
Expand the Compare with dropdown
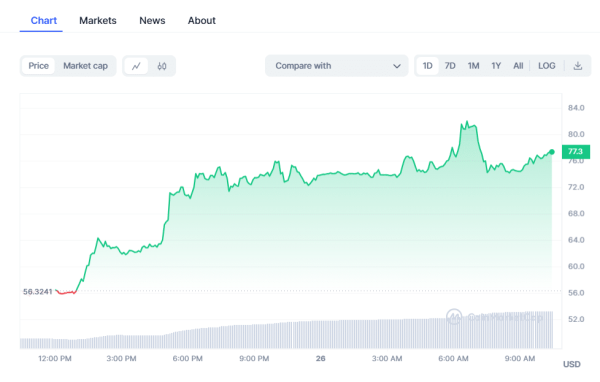(x=337, y=66)
